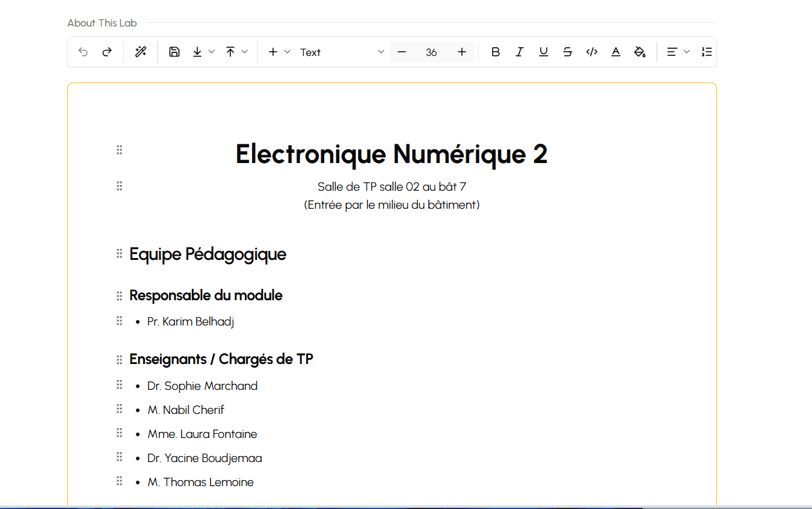Expand the alignment dropdown chevron

[687, 52]
